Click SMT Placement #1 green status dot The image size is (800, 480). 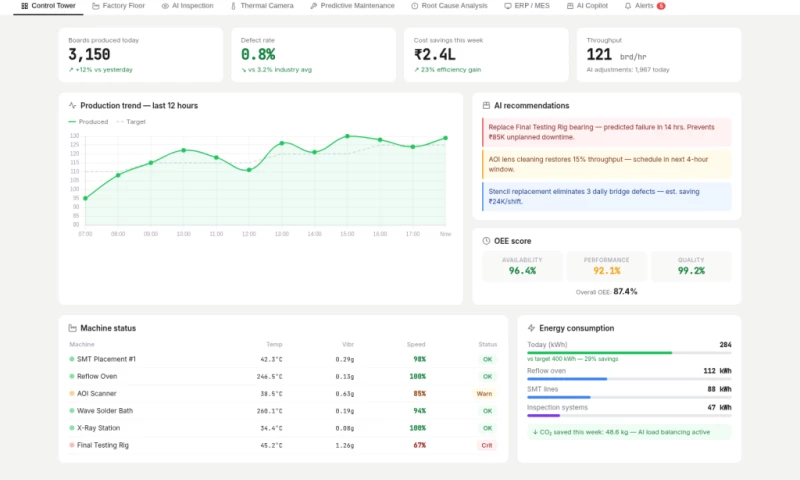[72, 359]
